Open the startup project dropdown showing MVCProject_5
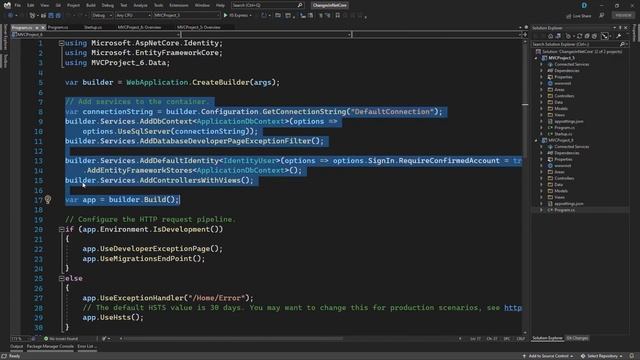The width and height of the screenshot is (640, 360). (186, 16)
